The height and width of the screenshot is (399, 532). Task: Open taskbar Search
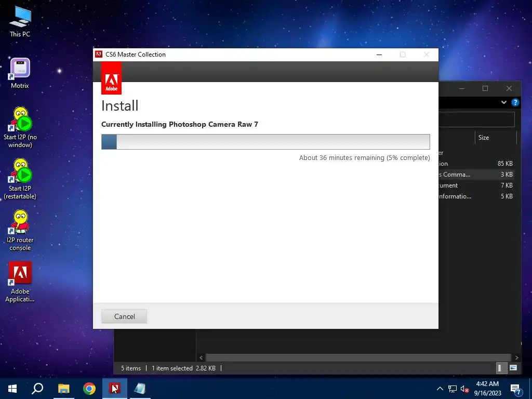click(37, 389)
